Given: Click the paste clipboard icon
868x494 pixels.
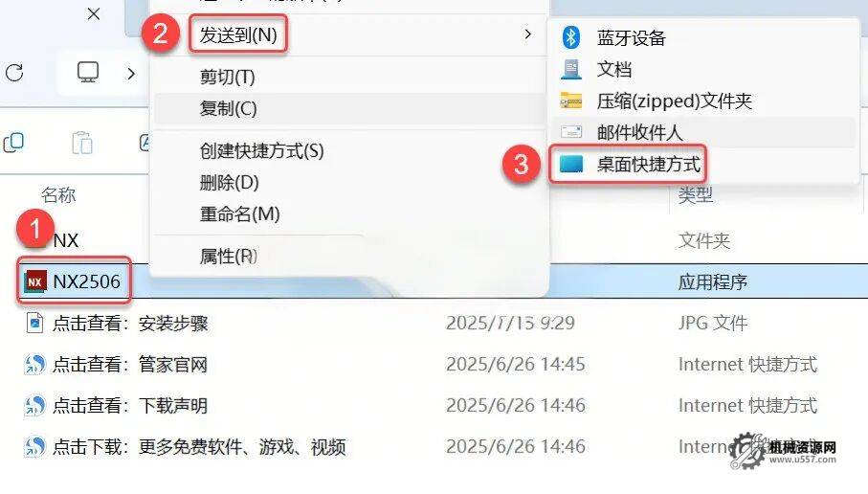Looking at the screenshot, I should point(82,143).
